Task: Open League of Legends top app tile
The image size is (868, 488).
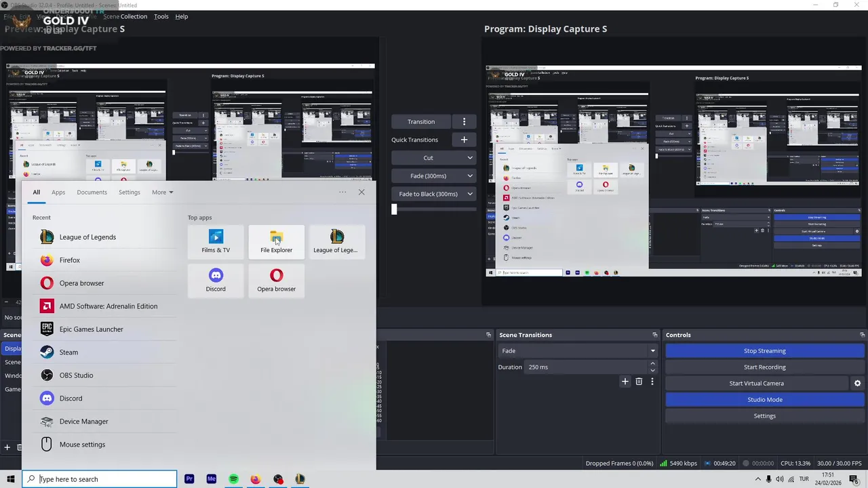Action: (337, 241)
